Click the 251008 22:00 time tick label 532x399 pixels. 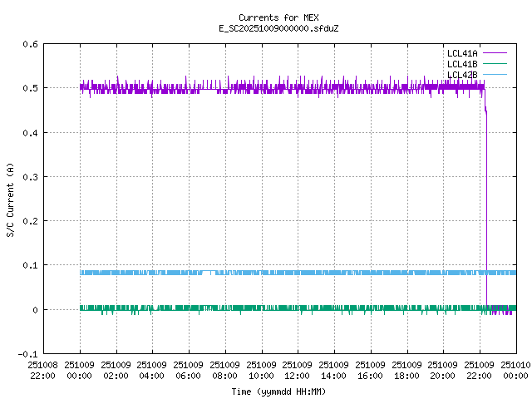[42, 369]
